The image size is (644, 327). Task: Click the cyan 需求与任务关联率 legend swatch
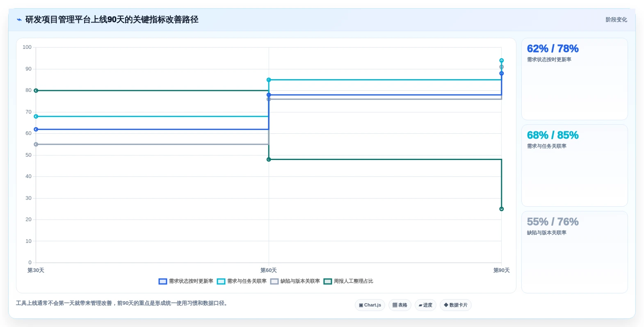coord(221,281)
